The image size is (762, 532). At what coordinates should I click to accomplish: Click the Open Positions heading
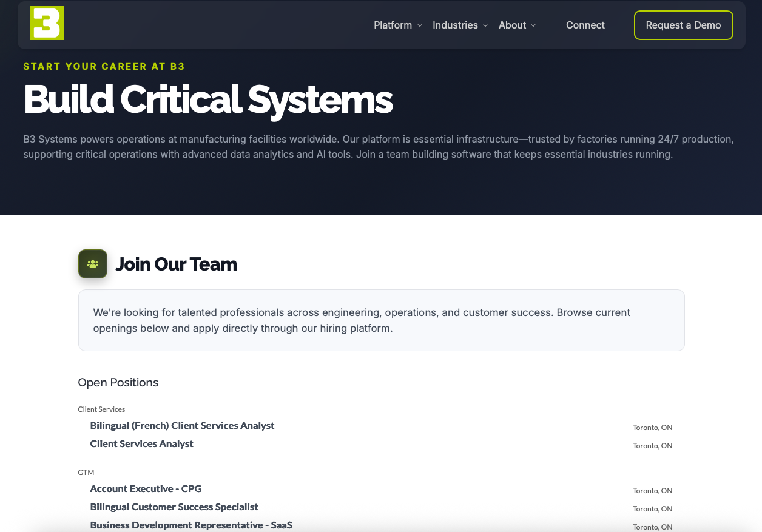click(118, 383)
